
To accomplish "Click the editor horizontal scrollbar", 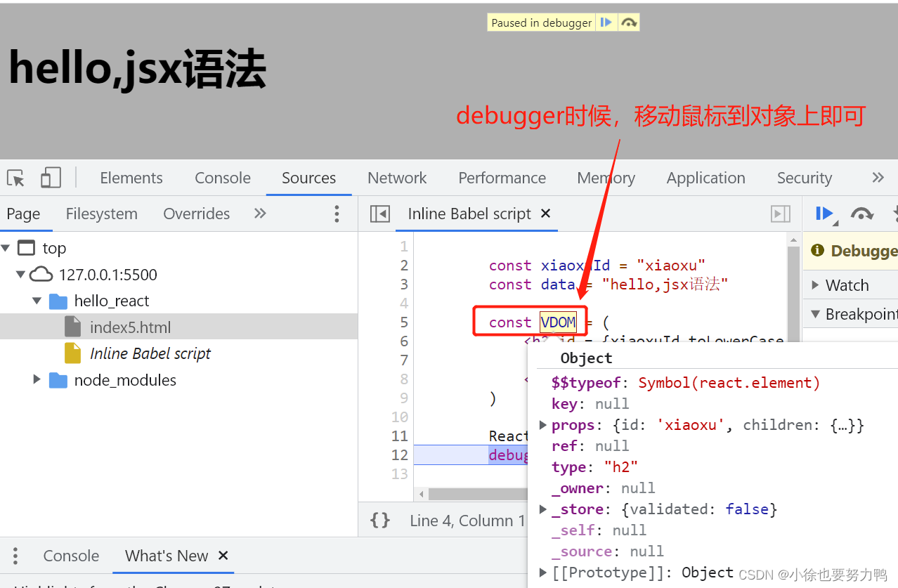I will [x=478, y=494].
